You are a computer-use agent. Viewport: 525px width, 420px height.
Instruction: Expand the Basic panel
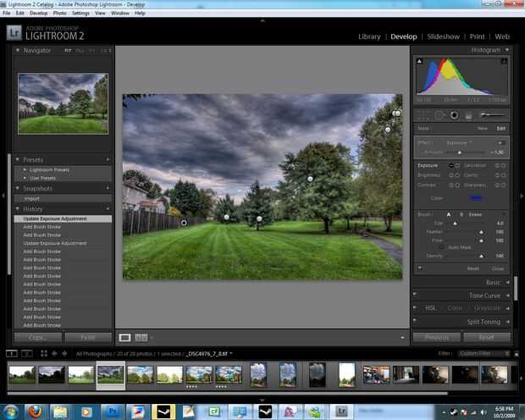(x=507, y=283)
